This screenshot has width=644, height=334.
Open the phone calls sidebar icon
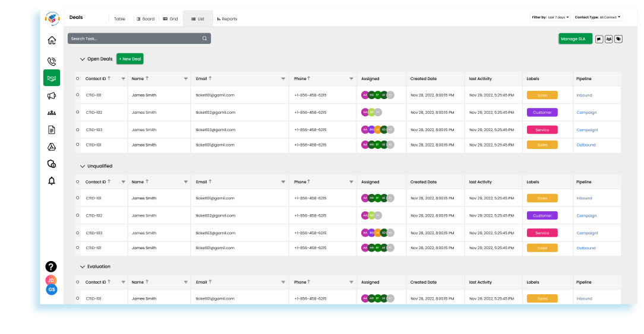pyautogui.click(x=52, y=61)
